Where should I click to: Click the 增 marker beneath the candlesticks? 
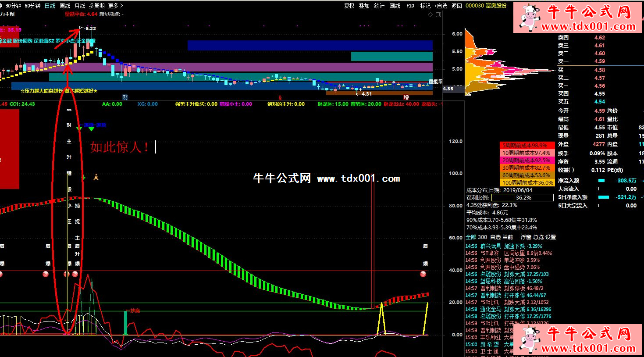click(406, 97)
